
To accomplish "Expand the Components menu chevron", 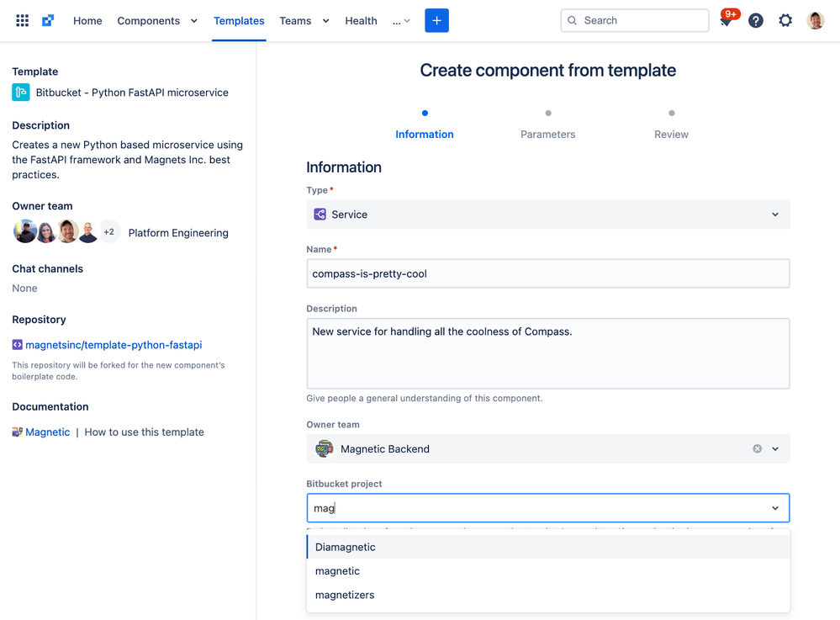I will pos(194,21).
